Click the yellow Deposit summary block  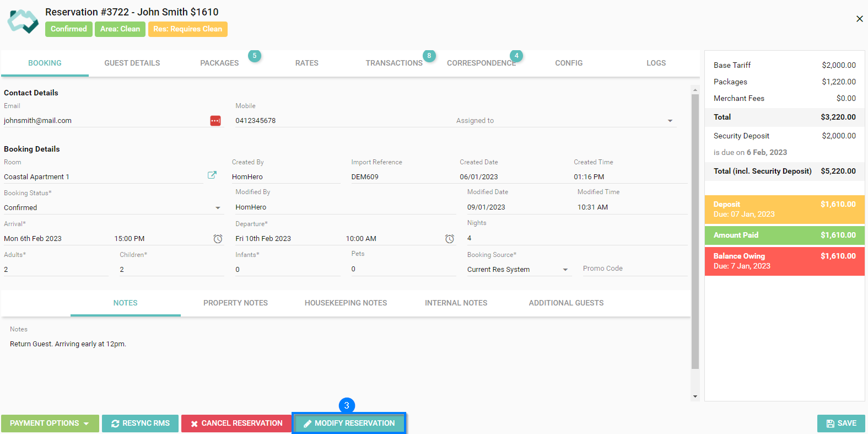[785, 209]
